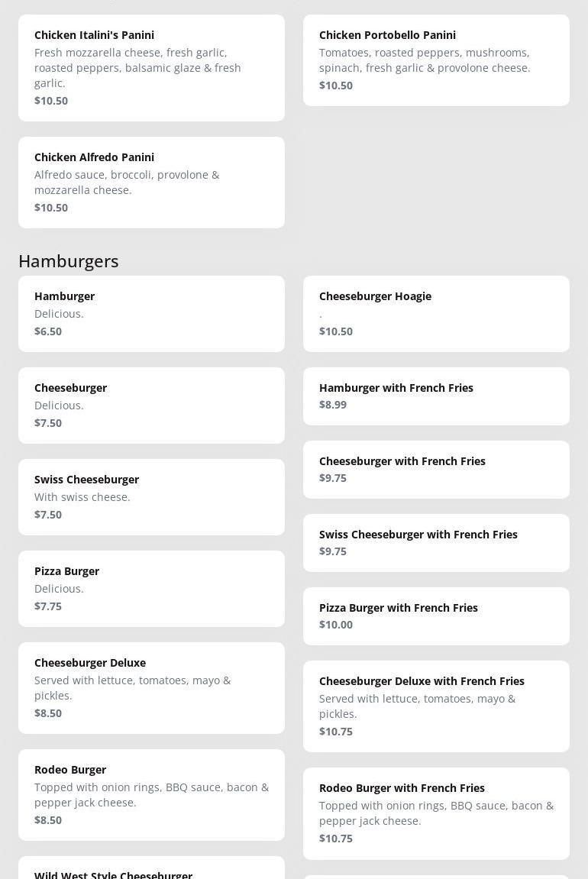Select the Chicken Portobello Panini card
The width and height of the screenshot is (588, 879).
point(436,60)
